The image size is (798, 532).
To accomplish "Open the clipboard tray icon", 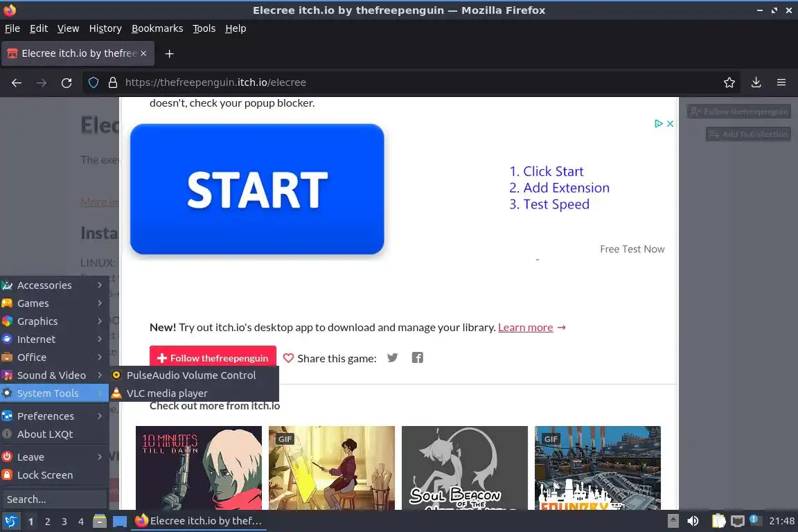I will [x=718, y=521].
